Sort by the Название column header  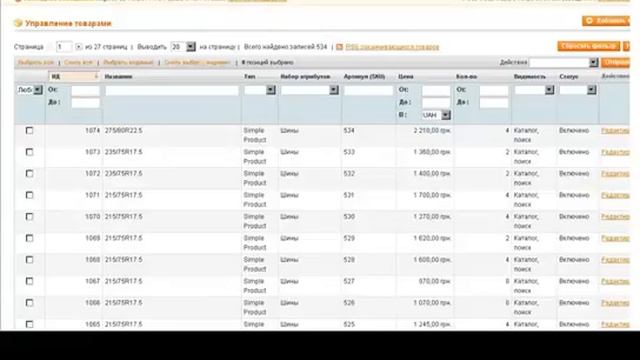coord(118,77)
